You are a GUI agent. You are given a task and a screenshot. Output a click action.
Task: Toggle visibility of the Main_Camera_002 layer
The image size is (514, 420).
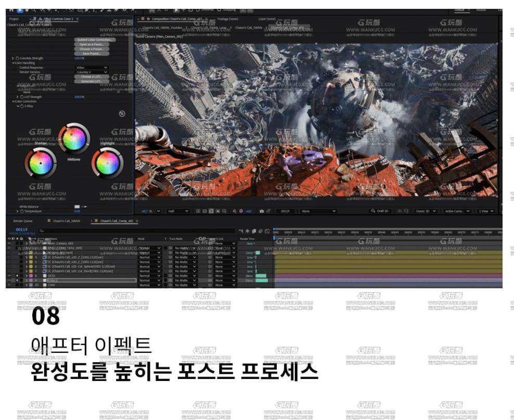(x=9, y=243)
